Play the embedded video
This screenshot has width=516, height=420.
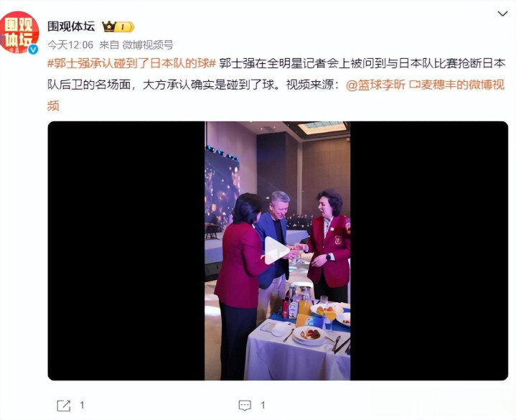point(277,250)
